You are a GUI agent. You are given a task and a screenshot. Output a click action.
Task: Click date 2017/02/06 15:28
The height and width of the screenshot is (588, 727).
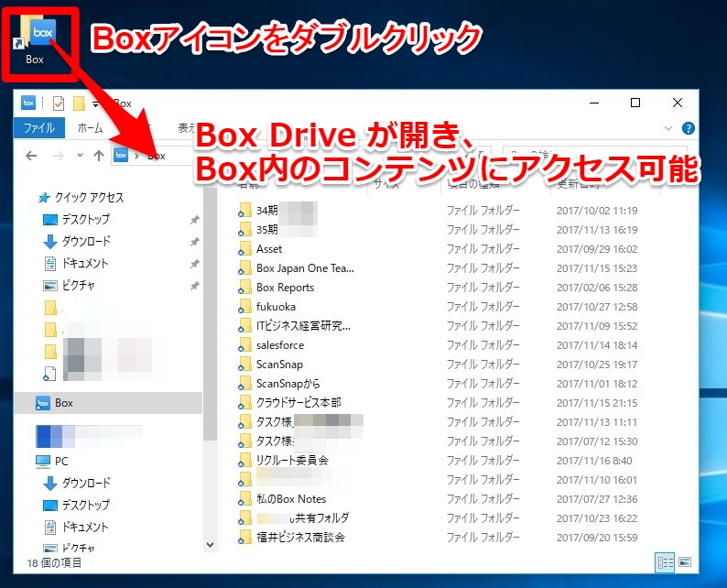pos(597,288)
